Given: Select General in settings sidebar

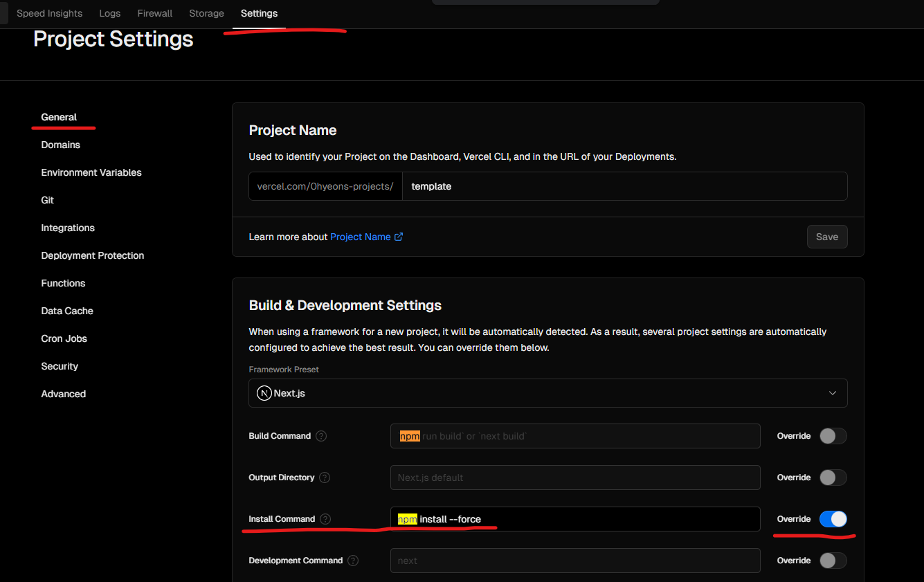Looking at the screenshot, I should tap(59, 117).
